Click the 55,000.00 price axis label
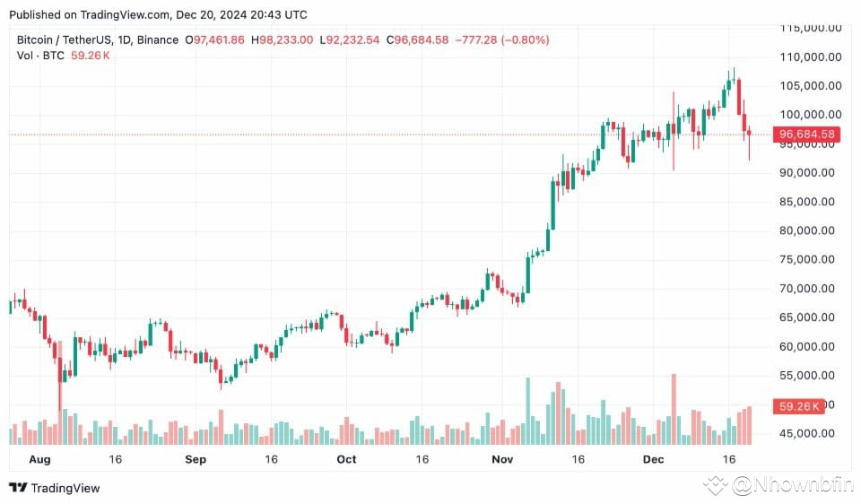Image resolution: width=861 pixels, height=504 pixels. click(806, 375)
